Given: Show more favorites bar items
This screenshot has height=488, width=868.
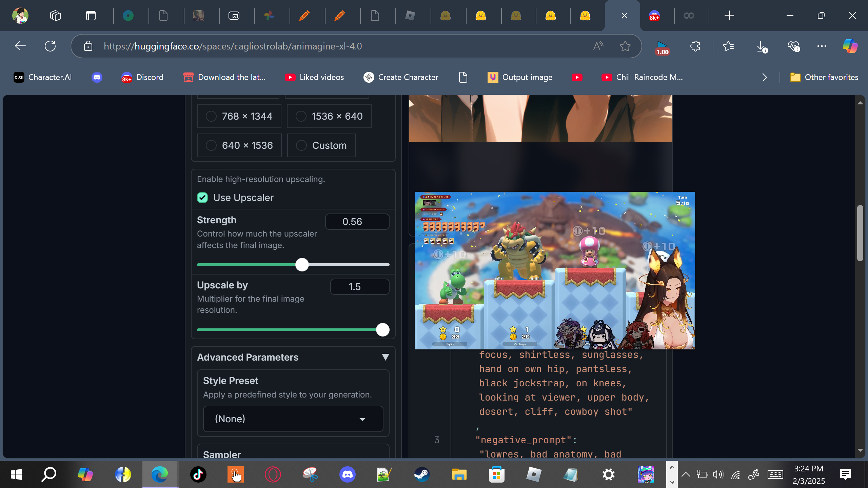Looking at the screenshot, I should coord(764,77).
